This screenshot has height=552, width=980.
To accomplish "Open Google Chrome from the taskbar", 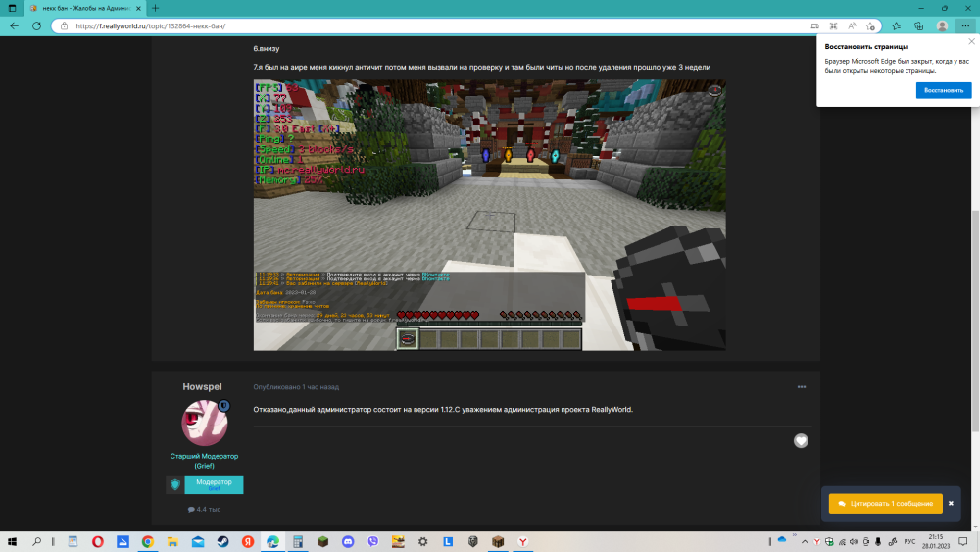I will 148,542.
